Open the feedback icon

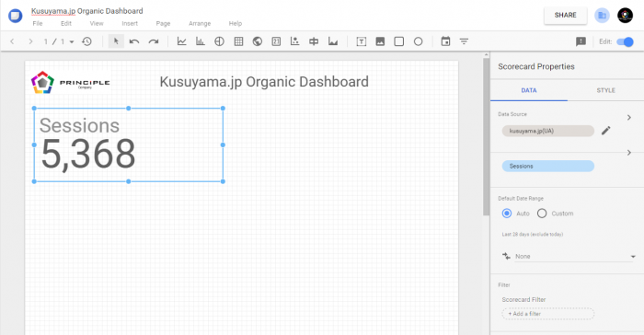tap(581, 41)
